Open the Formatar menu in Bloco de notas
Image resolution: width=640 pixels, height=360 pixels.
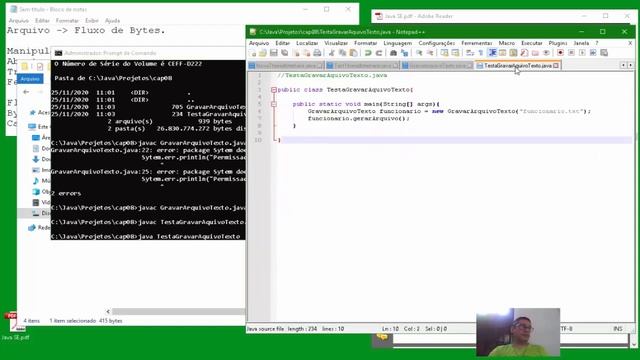(67, 20)
